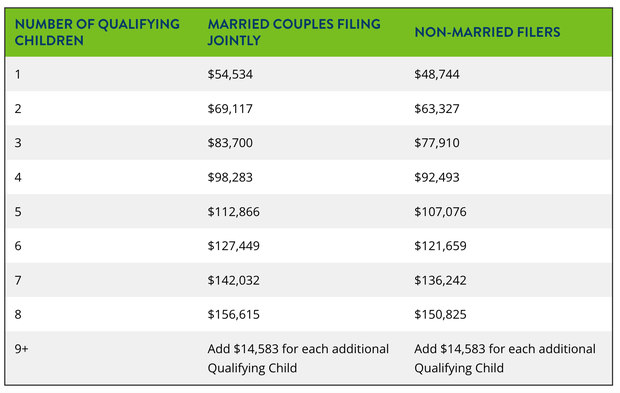Select the $83,700 cell
Viewport: 620px width, 393px height.
pyautogui.click(x=230, y=143)
